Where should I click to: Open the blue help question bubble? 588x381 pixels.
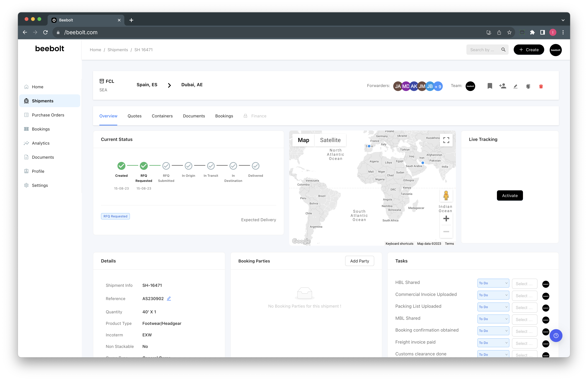click(556, 336)
